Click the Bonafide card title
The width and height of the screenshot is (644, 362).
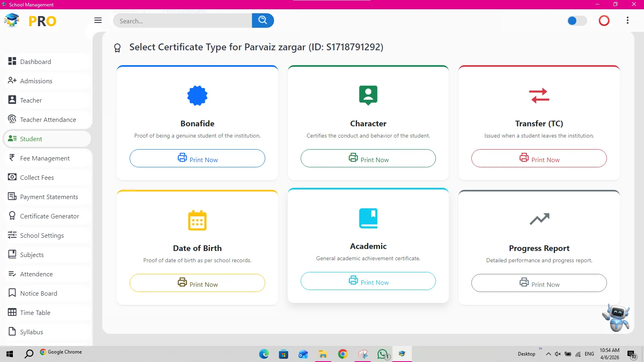pyautogui.click(x=197, y=123)
